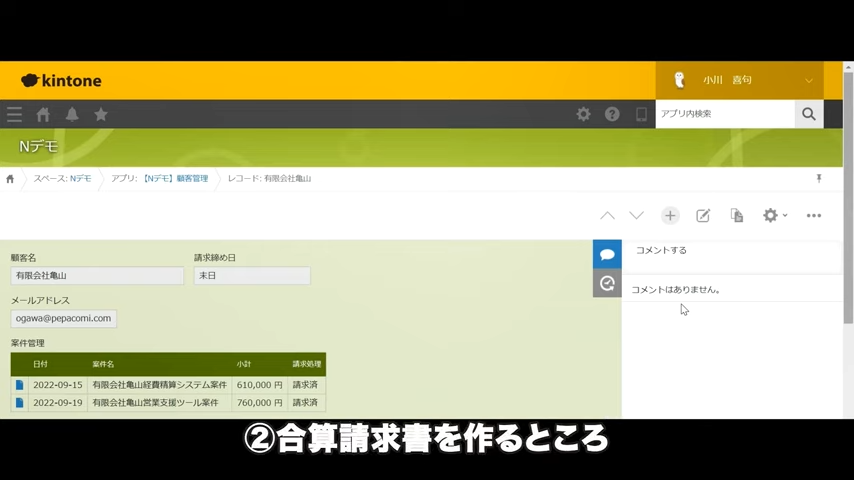The image size is (854, 480).
Task: Click 有限会社亀山経費精算システム案件 cell
Action: point(160,385)
